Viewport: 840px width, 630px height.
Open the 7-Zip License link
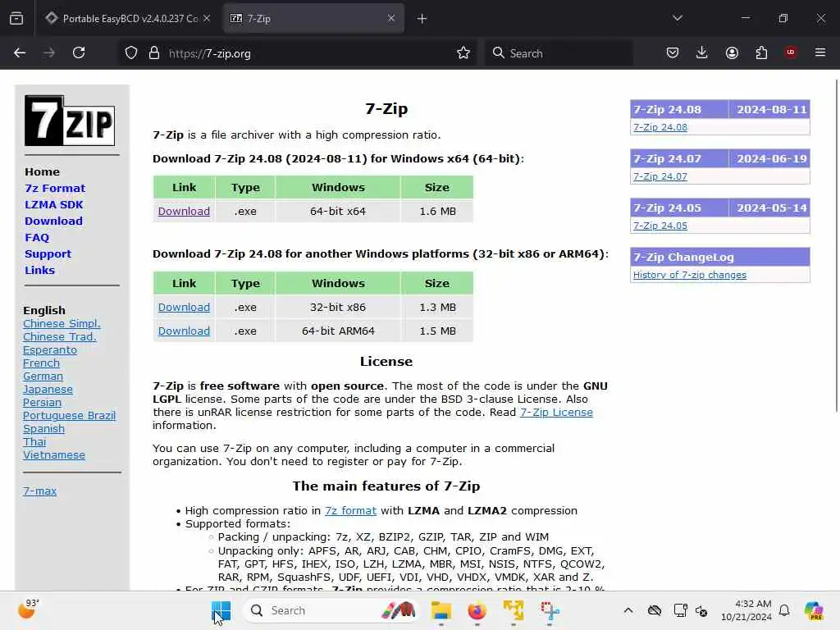556,413
